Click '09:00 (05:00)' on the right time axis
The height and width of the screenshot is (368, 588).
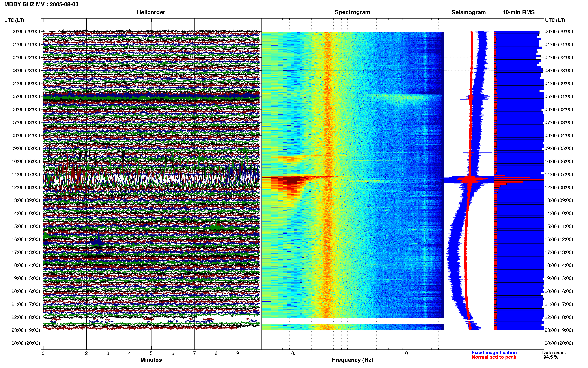[x=559, y=148]
